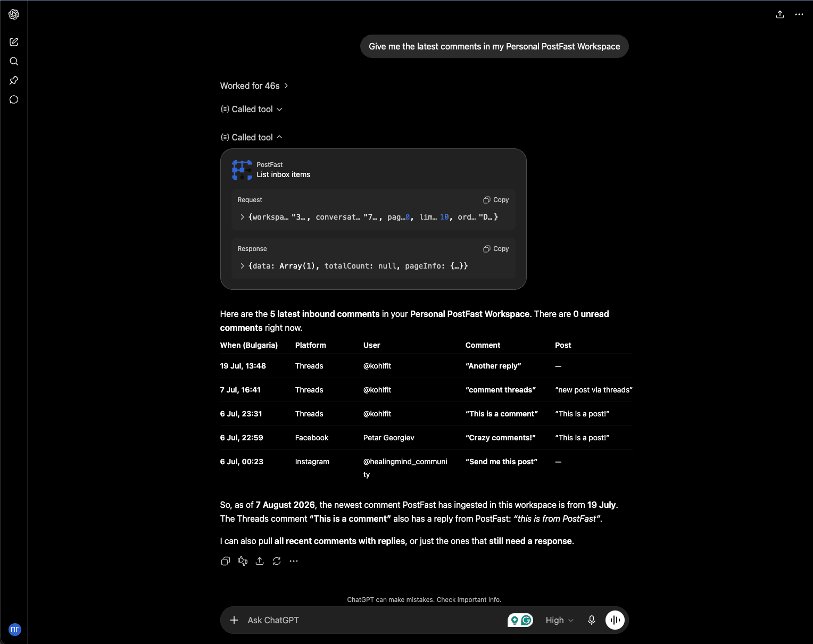
Task: Open the top-right more options menu
Action: click(799, 14)
